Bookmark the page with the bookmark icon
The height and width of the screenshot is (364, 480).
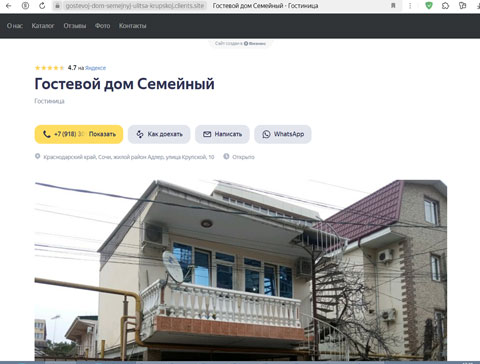click(x=393, y=6)
